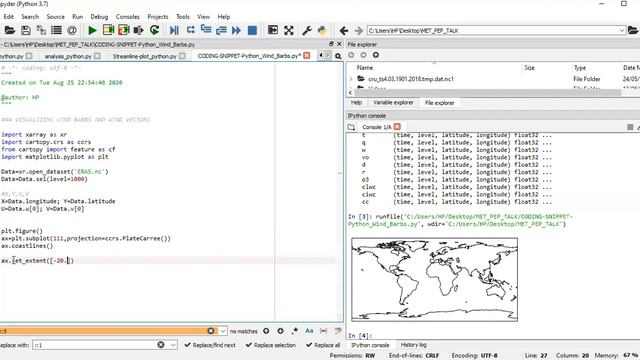640x360 pixels.
Task: Click the Save all files icon
Action: [x=41, y=30]
